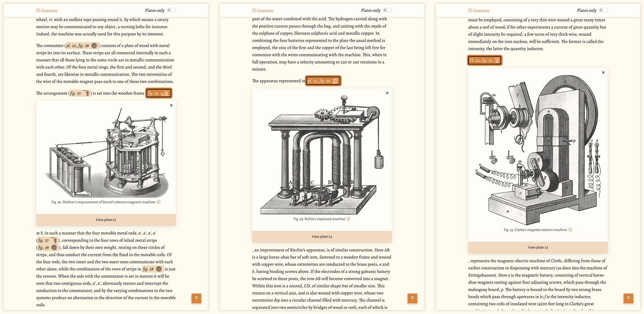Open the Contents menu in the left panel
Image resolution: width=644 pixels, height=314 pixels.
(x=47, y=11)
